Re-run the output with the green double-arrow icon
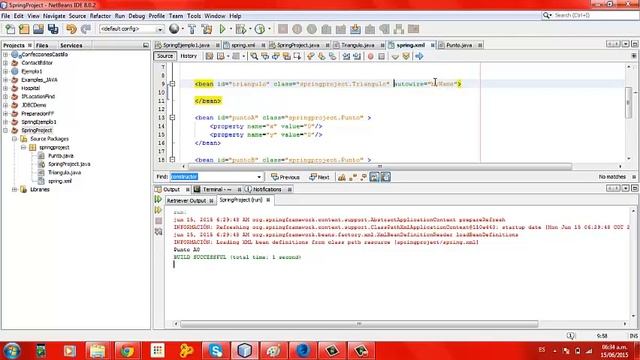This screenshot has height=360, width=640. tap(158, 200)
